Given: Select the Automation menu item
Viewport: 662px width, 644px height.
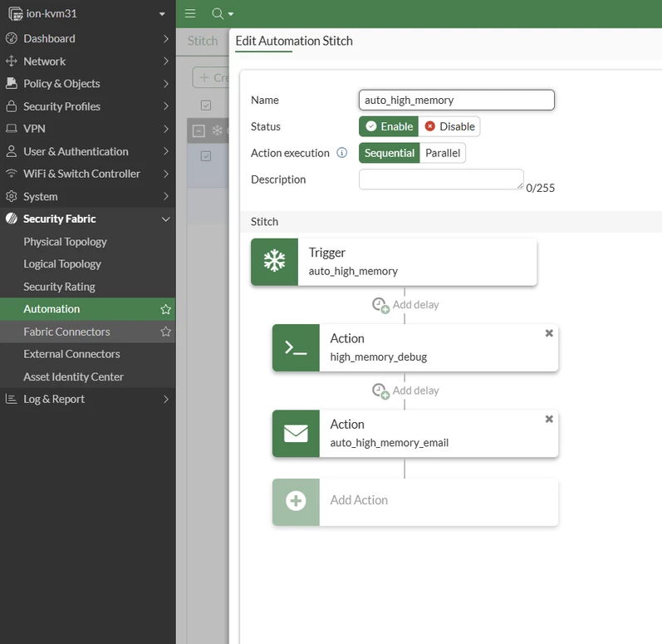Looking at the screenshot, I should (88, 309).
